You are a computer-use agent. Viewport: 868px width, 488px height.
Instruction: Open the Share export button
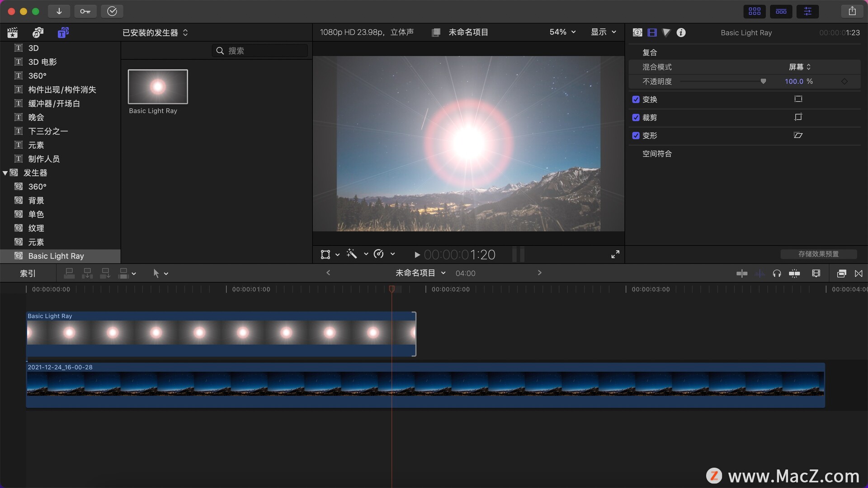coord(852,11)
